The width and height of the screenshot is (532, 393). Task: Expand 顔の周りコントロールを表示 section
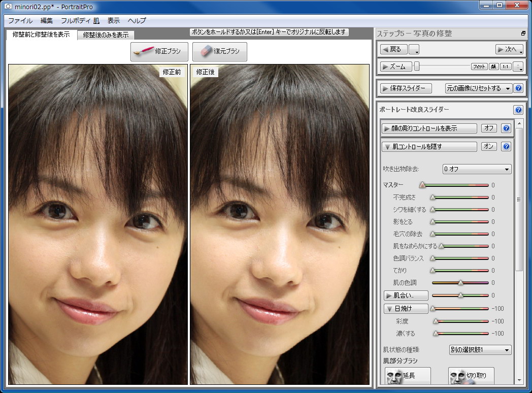coord(429,128)
